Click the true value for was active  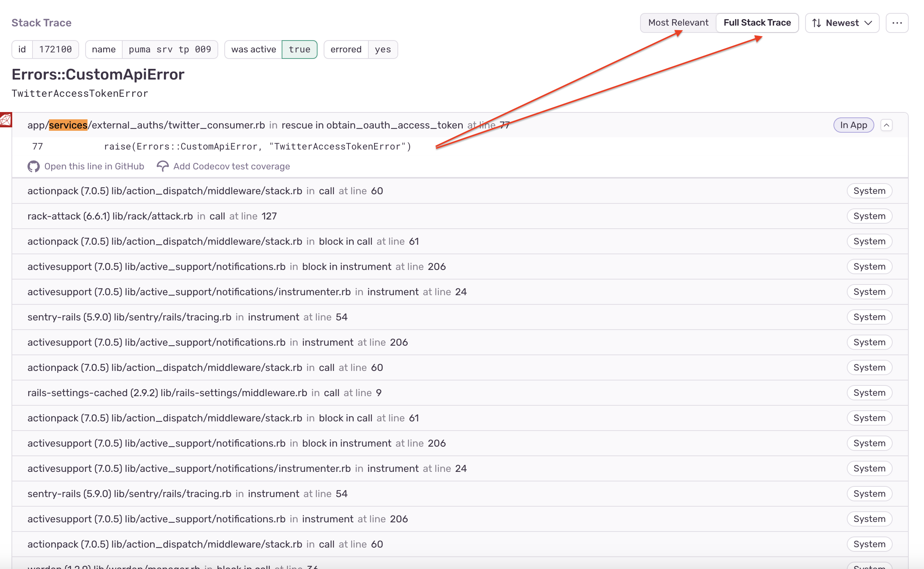pyautogui.click(x=300, y=49)
